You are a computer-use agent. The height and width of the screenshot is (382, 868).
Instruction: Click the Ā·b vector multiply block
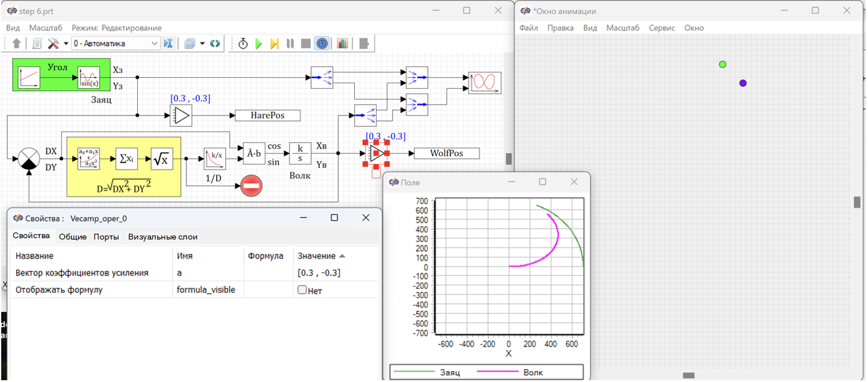tap(254, 154)
